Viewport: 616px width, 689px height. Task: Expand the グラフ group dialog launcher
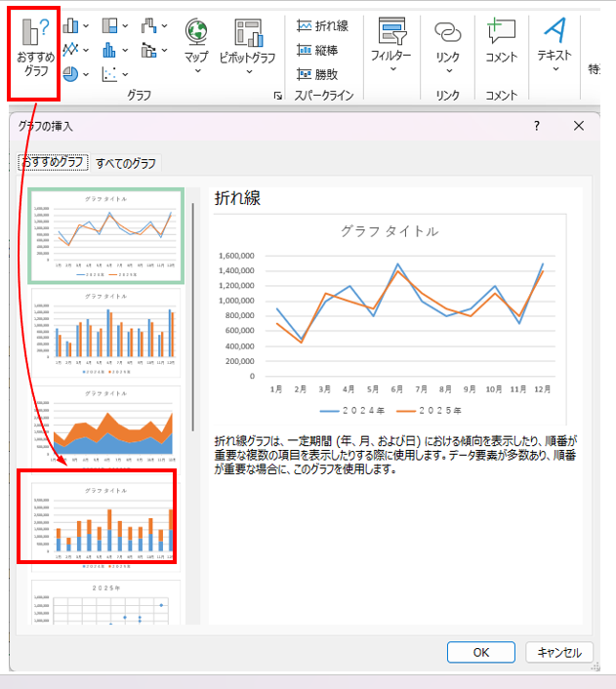click(278, 96)
